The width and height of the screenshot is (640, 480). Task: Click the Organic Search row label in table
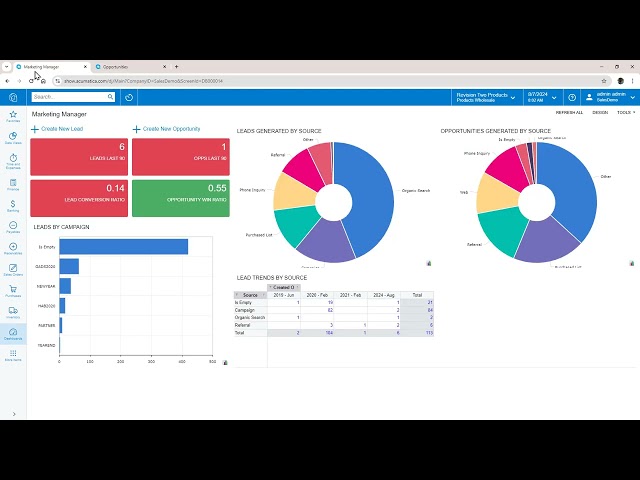click(250, 318)
